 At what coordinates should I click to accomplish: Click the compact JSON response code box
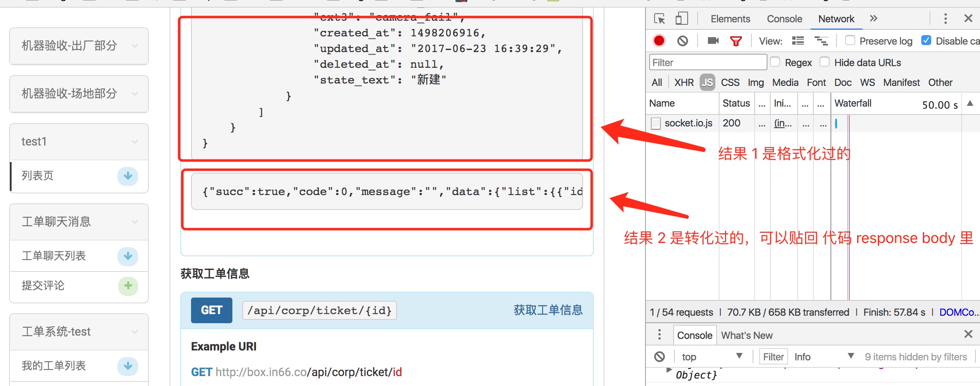387,192
